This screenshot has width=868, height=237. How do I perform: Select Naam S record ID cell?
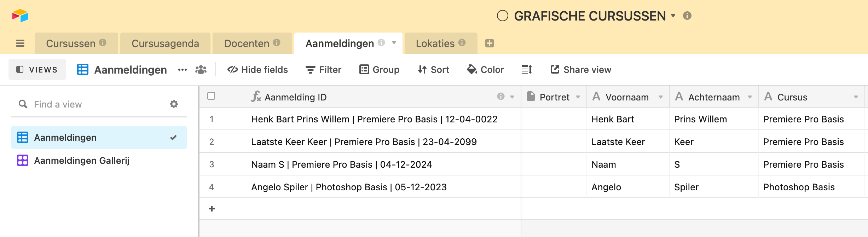tap(341, 164)
